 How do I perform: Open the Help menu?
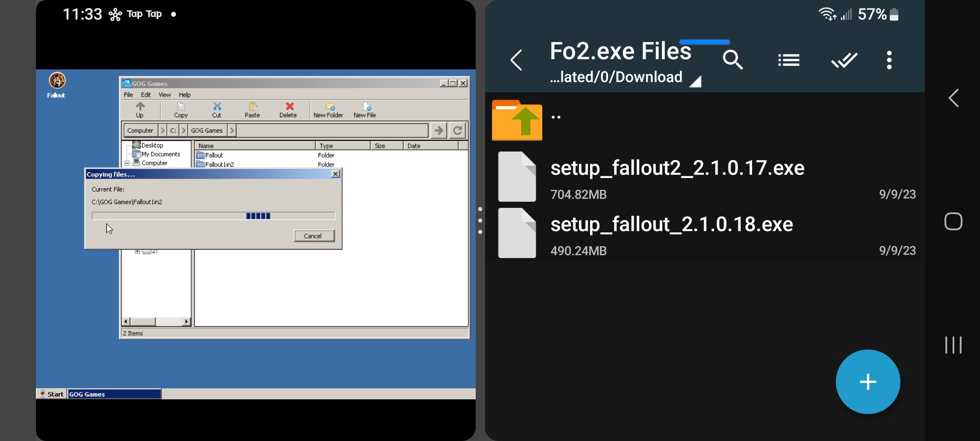pos(185,95)
